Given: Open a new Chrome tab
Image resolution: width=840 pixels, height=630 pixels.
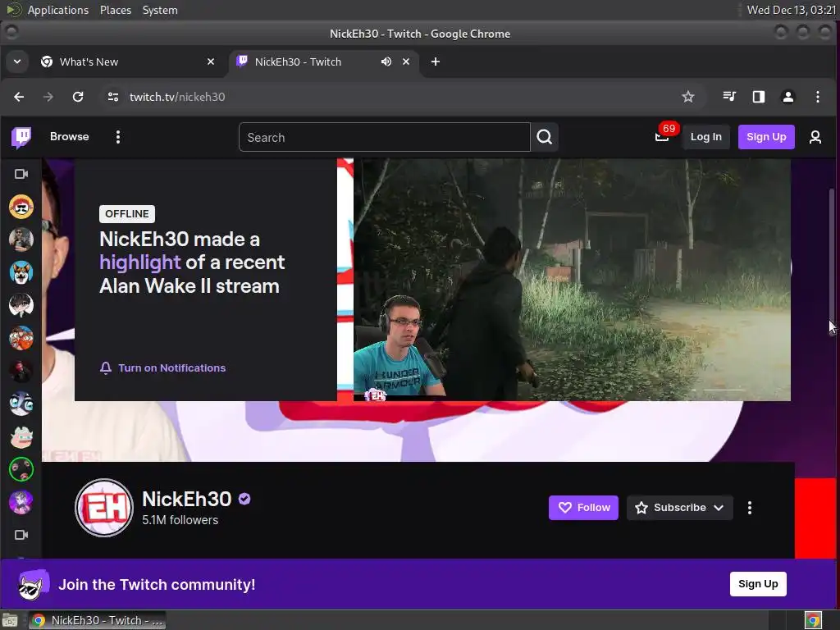Looking at the screenshot, I should pyautogui.click(x=436, y=62).
